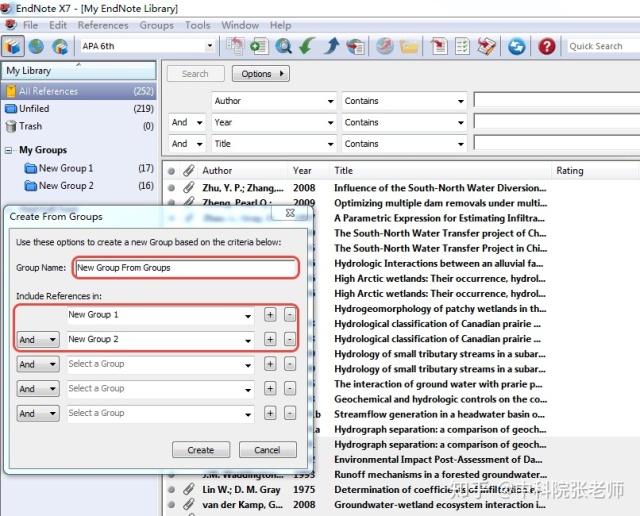Collapse the My Groups tree

pos(8,150)
